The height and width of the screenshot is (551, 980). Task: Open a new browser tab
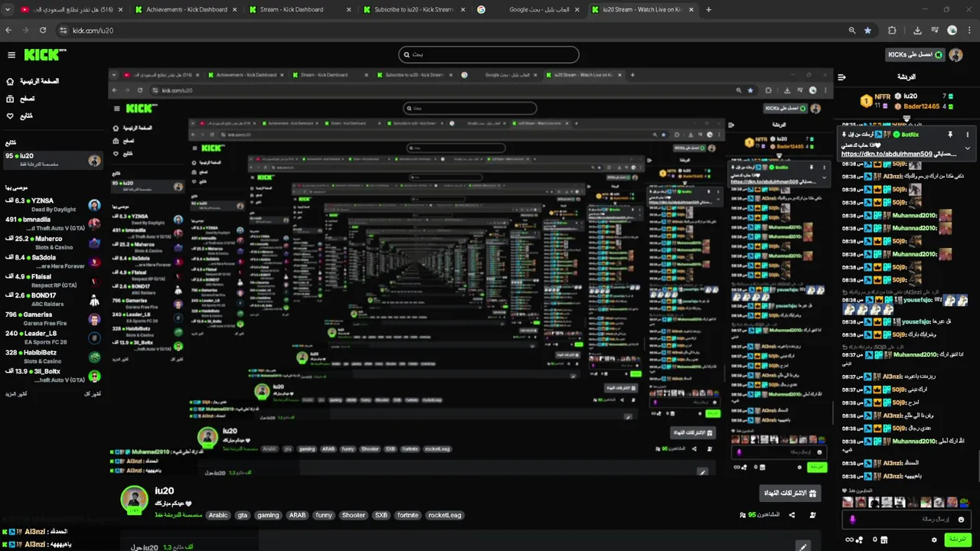pyautogui.click(x=708, y=10)
